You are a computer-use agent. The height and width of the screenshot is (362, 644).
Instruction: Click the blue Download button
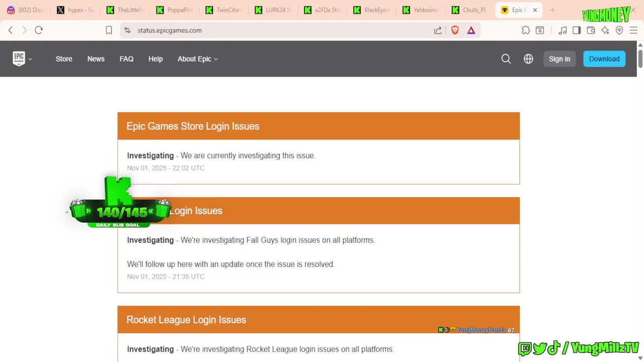(x=604, y=59)
